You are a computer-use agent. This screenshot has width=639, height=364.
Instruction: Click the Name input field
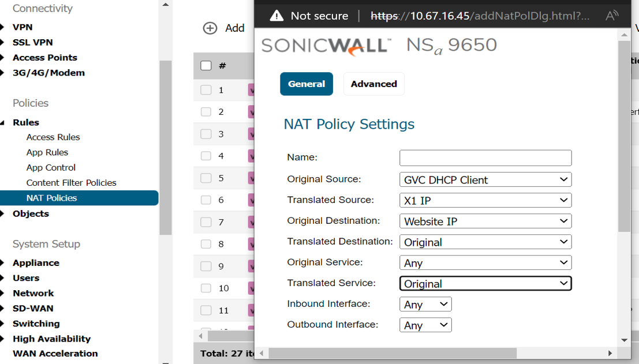(x=485, y=158)
